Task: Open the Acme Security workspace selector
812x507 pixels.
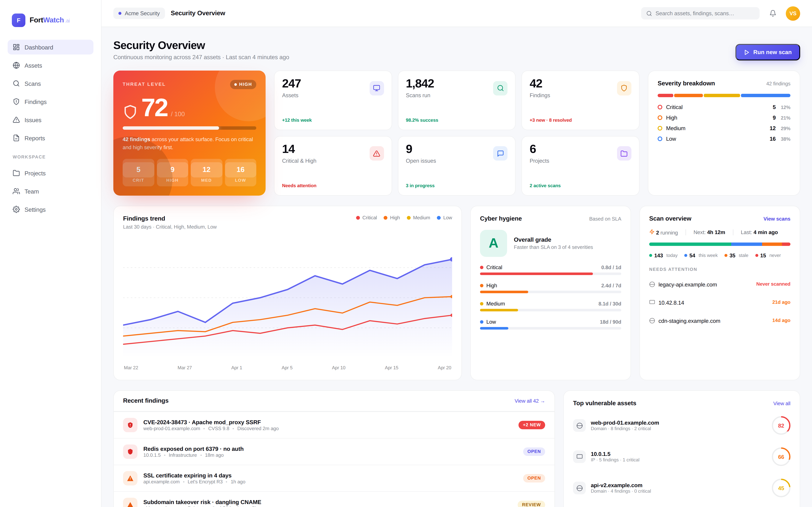Action: click(139, 13)
